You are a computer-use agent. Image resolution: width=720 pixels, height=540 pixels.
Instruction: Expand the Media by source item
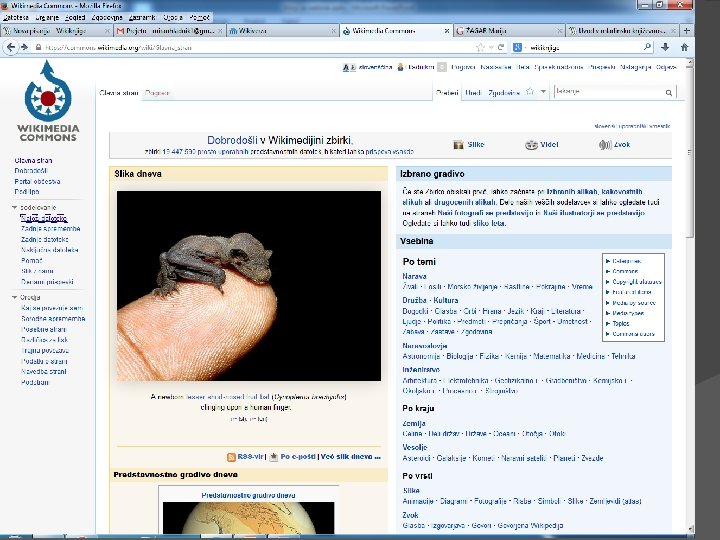point(608,303)
